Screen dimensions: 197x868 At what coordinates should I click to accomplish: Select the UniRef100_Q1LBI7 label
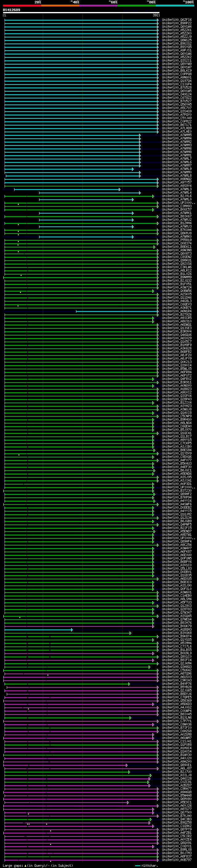(x=177, y=436)
